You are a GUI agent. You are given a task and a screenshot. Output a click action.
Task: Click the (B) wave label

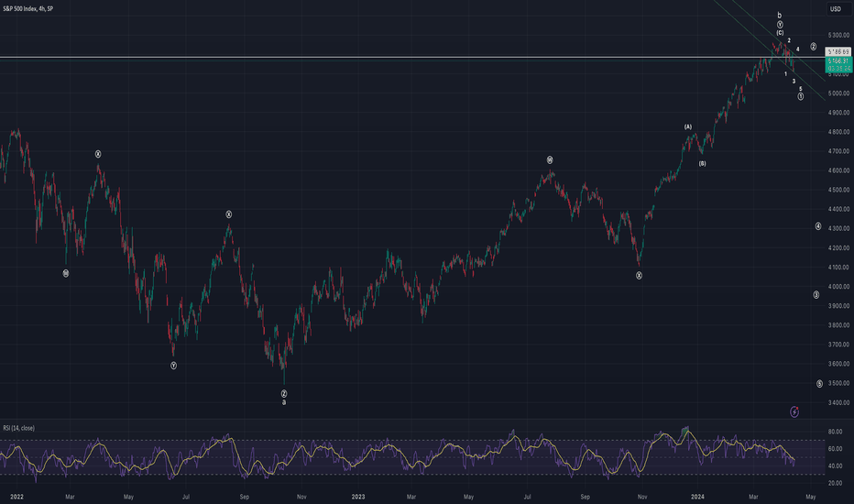coord(703,163)
